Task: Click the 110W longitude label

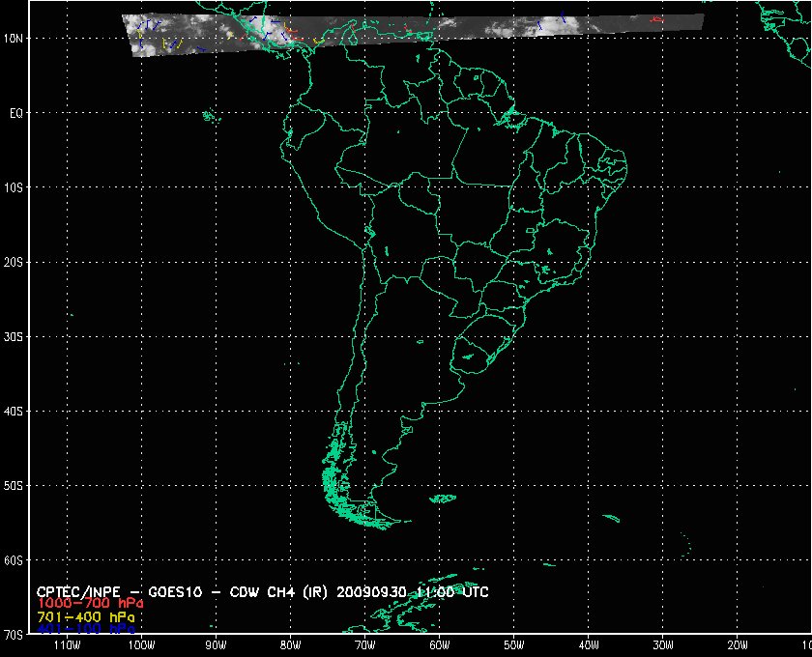Action: pos(66,644)
